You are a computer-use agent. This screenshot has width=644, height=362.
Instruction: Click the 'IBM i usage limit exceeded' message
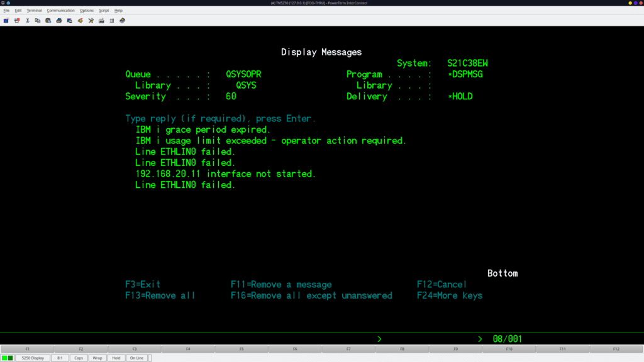click(x=270, y=141)
